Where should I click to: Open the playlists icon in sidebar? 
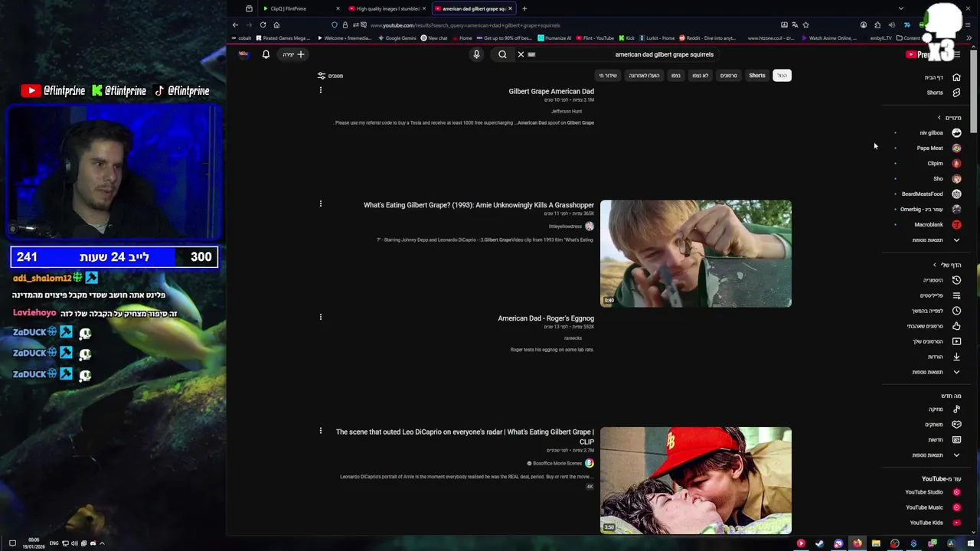(x=956, y=295)
